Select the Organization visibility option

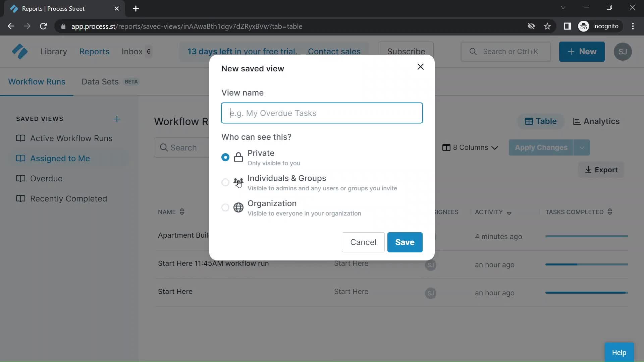click(x=225, y=208)
